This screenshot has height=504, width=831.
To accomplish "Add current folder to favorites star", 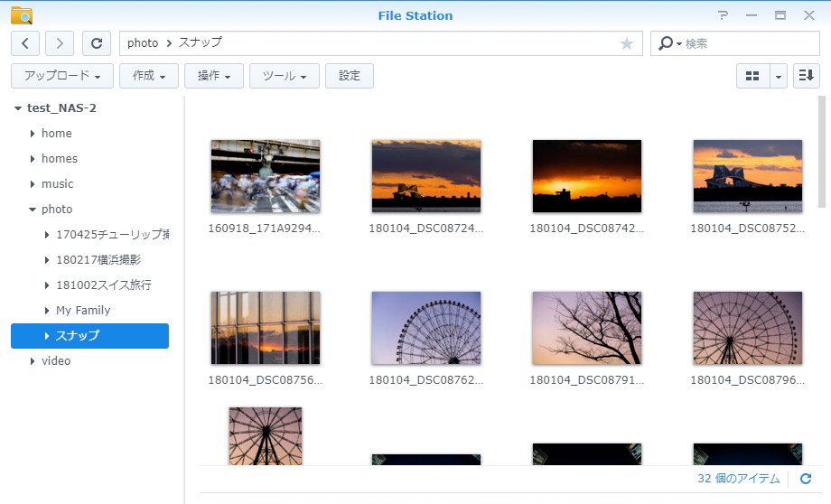I will pos(627,43).
